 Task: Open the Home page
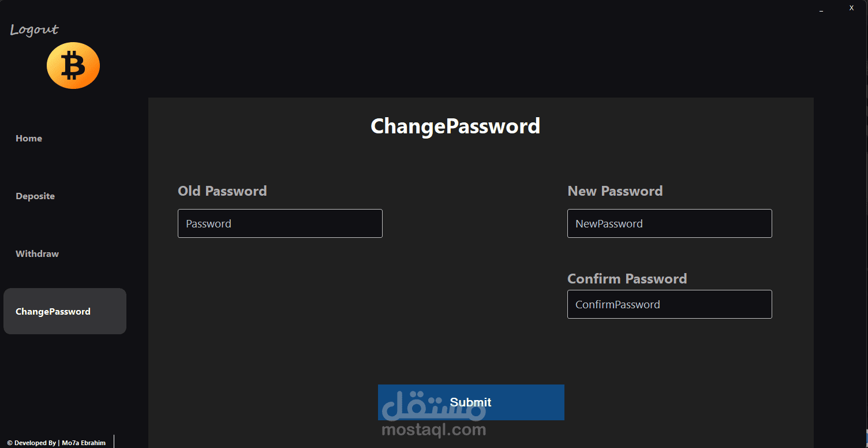pyautogui.click(x=29, y=139)
